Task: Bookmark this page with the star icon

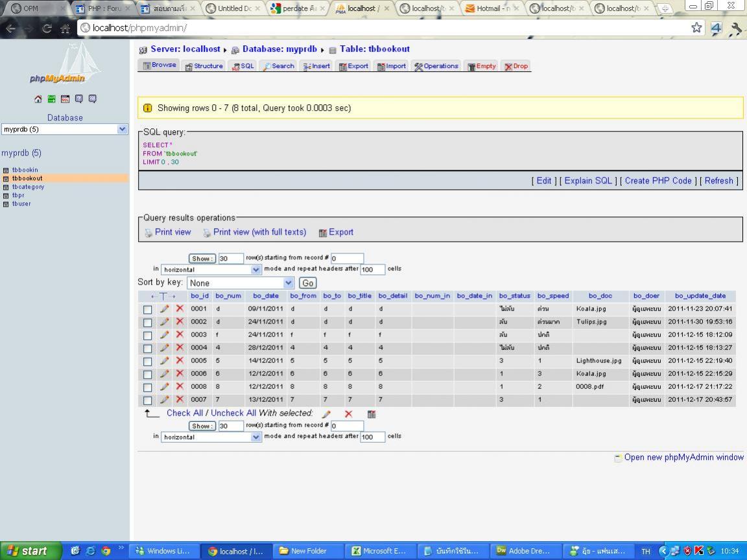Action: point(696,27)
